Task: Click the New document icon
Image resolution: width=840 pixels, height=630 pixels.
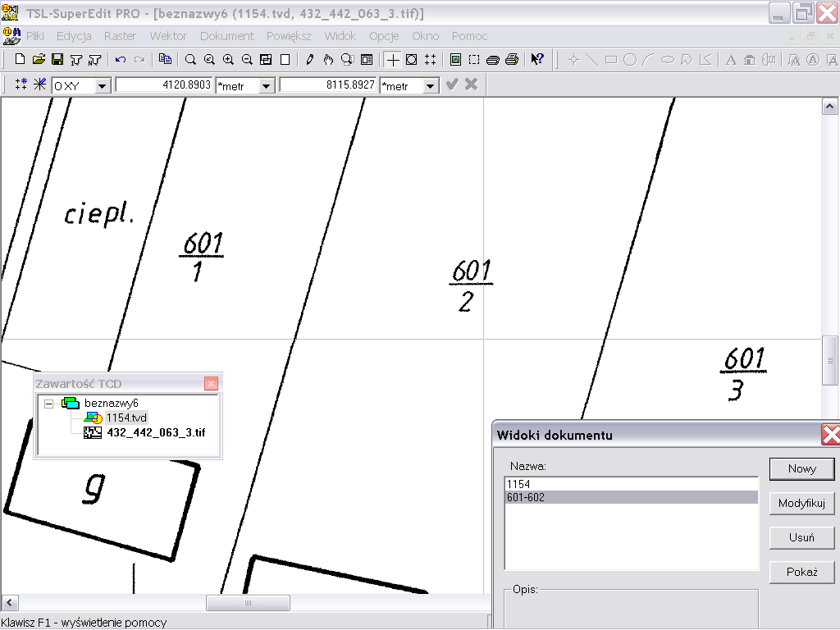Action: (x=21, y=59)
